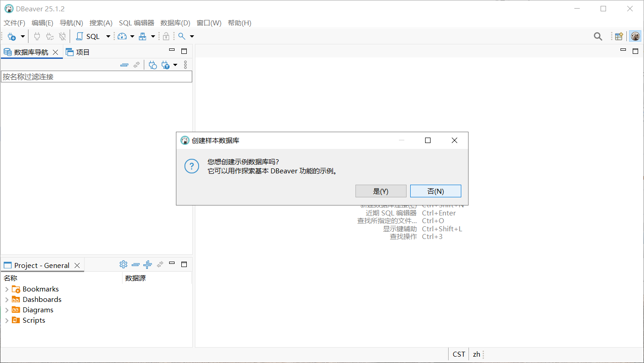644x363 pixels.
Task: Open the database navigator three-dot view menu
Action: click(185, 65)
